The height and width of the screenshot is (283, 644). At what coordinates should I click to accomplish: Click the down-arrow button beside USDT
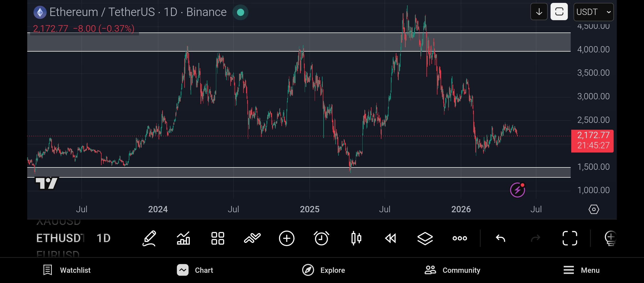click(539, 12)
